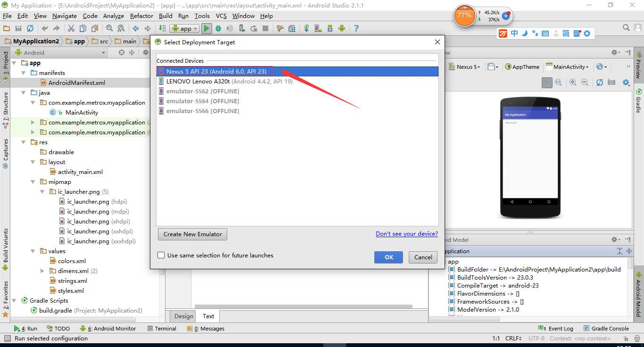
Task: Click the Attach debugger to process icon
Action: (x=242, y=28)
